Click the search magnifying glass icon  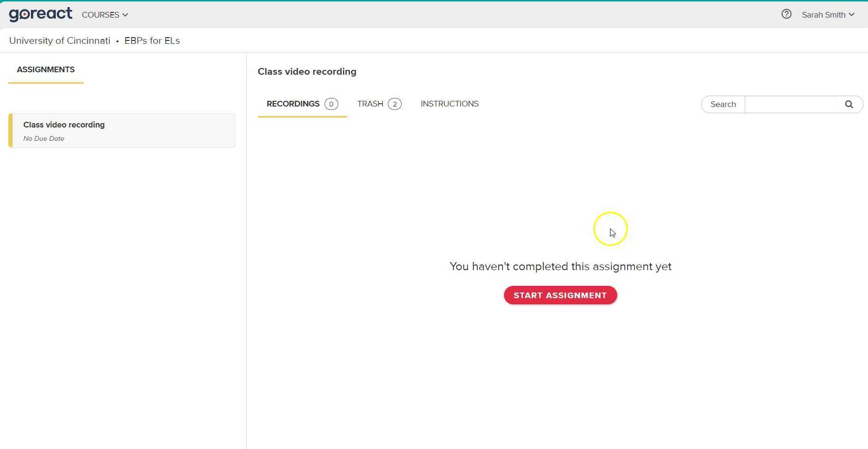tap(849, 104)
